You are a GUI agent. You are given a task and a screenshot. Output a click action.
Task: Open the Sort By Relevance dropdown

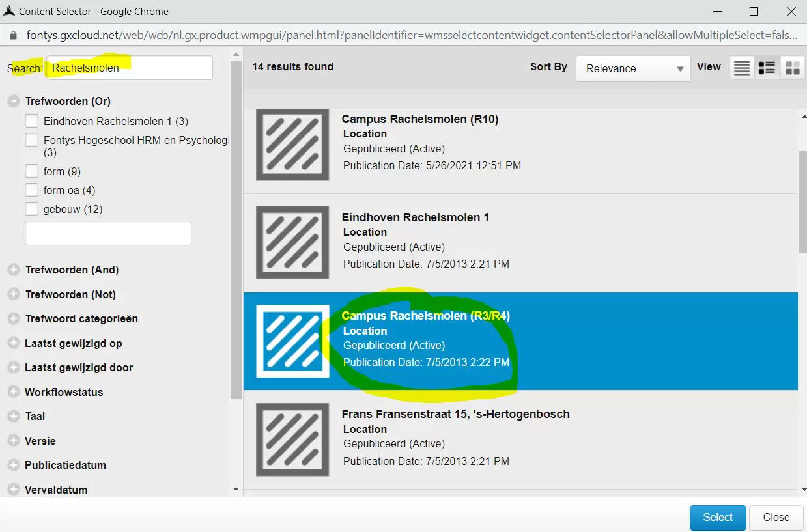pyautogui.click(x=633, y=68)
